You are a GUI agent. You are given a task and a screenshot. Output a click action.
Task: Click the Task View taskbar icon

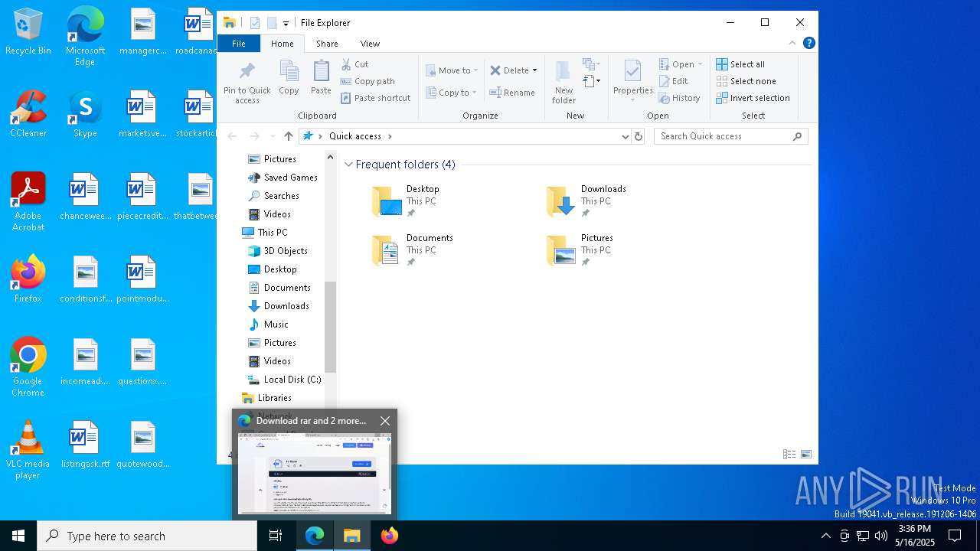click(x=276, y=536)
